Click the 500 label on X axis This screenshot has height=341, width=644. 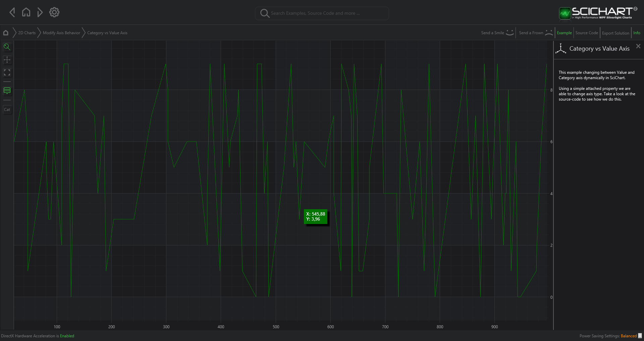click(276, 327)
